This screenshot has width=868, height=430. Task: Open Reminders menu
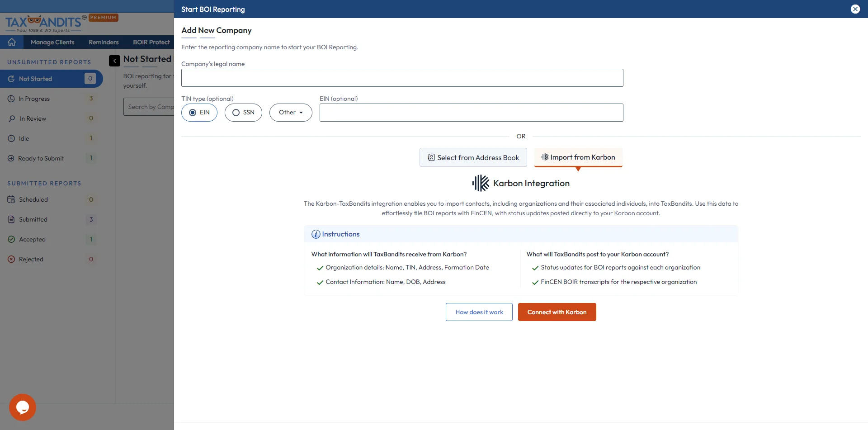(x=104, y=42)
